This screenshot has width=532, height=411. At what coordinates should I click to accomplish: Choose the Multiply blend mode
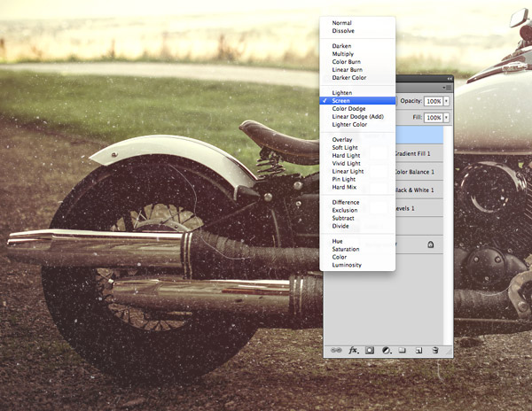tap(342, 53)
